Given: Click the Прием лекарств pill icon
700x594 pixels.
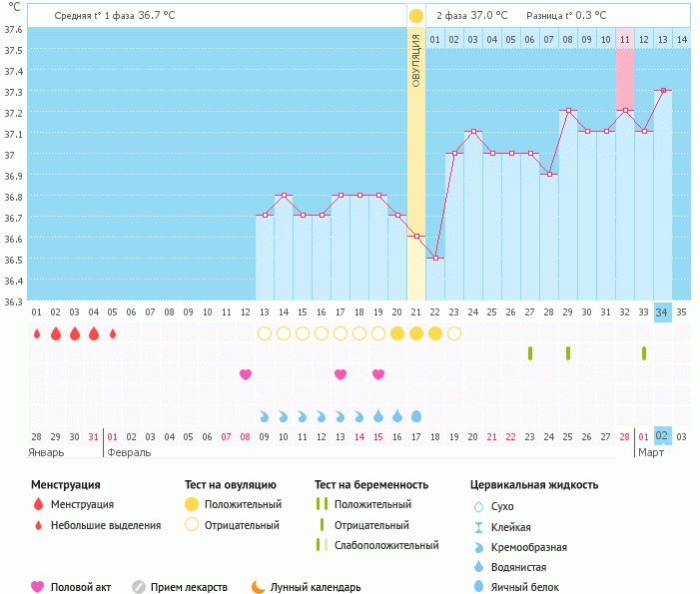Looking at the screenshot, I should click(139, 587).
